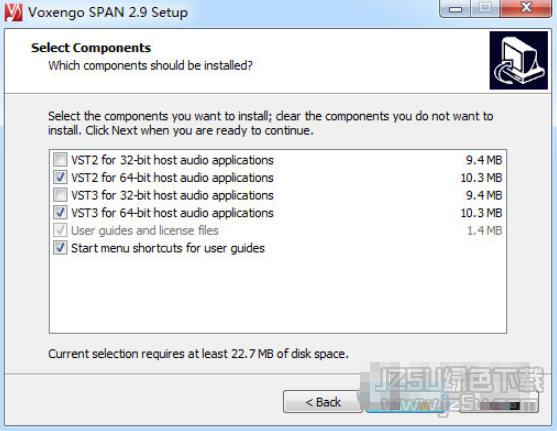Viewport: 557px width, 431px height.
Task: Select the 'VST2 for 32-bit host audio applications' label
Action: pyautogui.click(x=172, y=160)
